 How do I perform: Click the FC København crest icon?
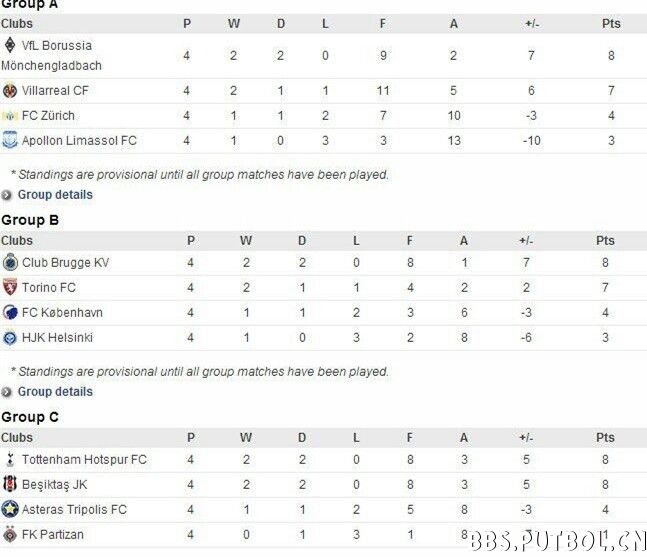(10, 312)
